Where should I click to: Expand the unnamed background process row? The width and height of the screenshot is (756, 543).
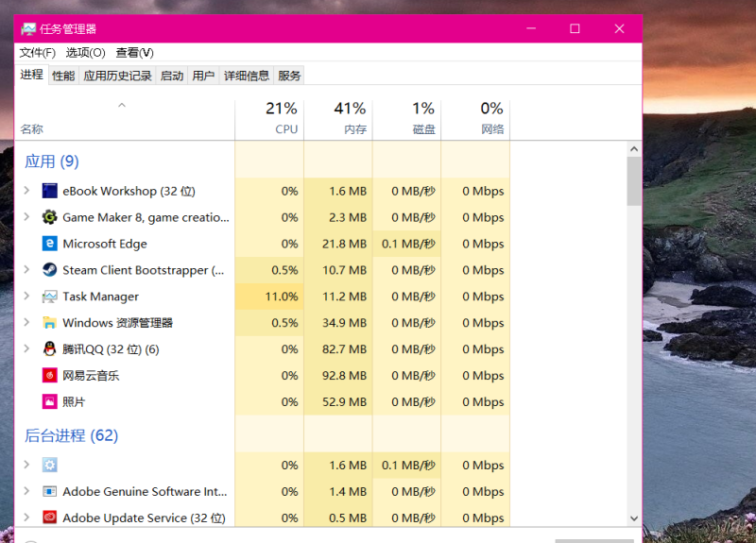coord(27,465)
